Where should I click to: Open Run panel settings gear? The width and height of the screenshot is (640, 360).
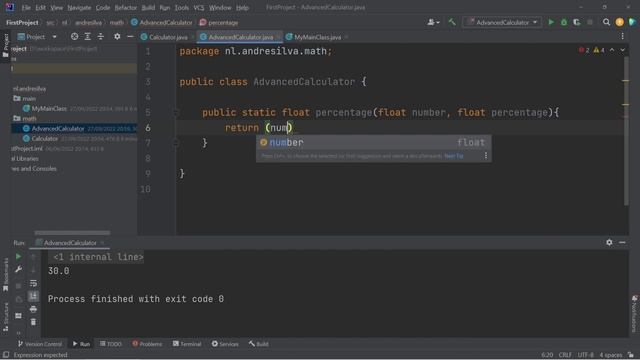tap(609, 242)
